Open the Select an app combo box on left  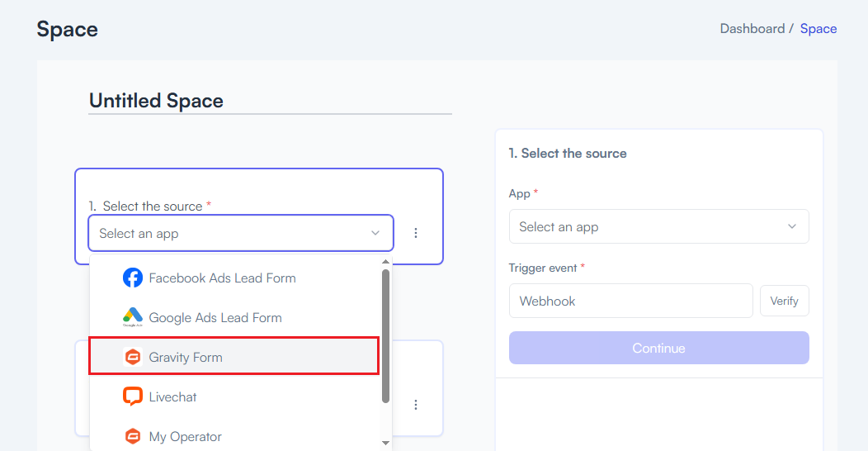coord(241,233)
